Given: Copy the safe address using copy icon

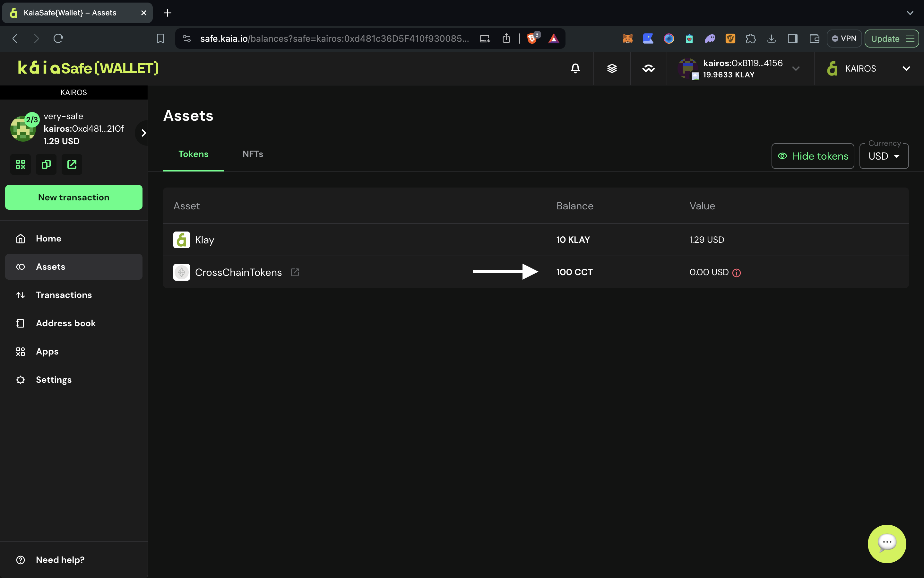Looking at the screenshot, I should [x=46, y=164].
